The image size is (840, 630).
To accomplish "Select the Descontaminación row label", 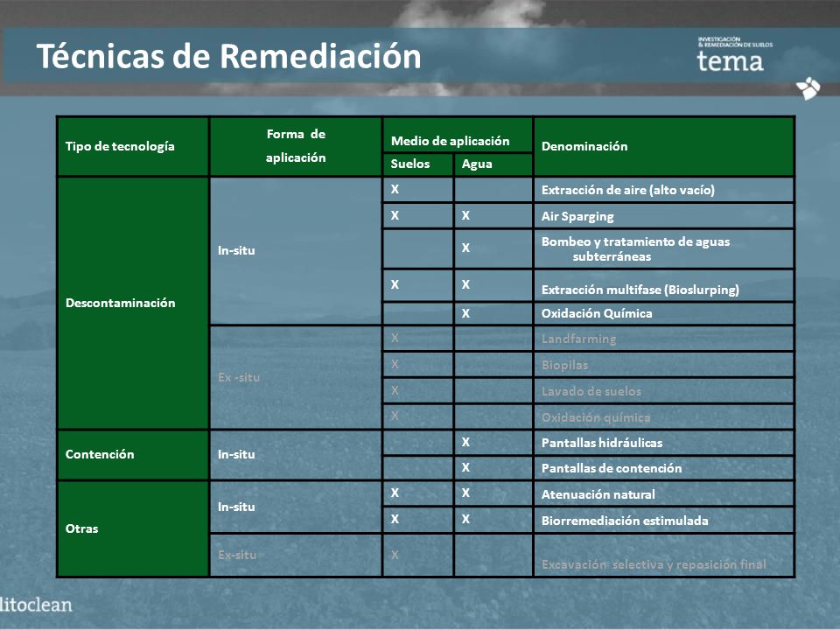I will [121, 303].
